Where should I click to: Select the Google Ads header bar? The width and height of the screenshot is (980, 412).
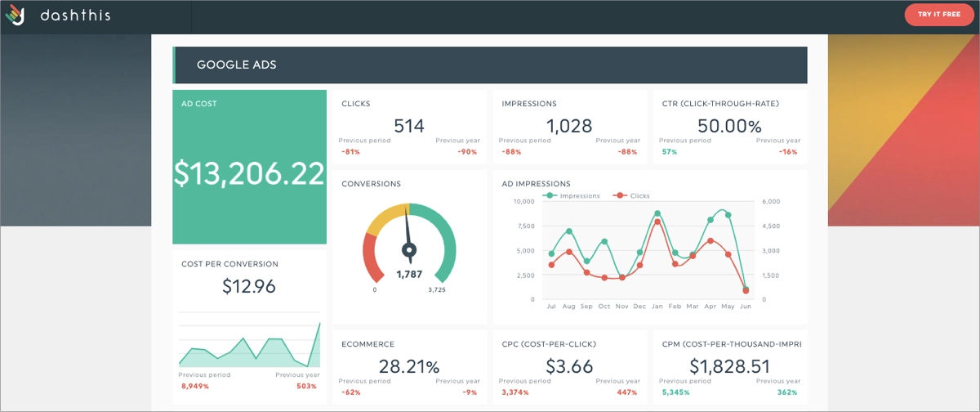coord(490,65)
